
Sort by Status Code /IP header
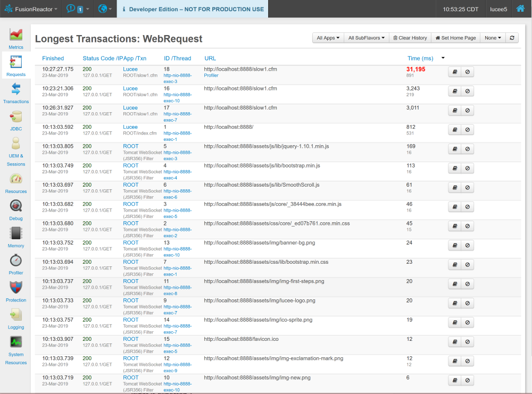click(x=103, y=58)
